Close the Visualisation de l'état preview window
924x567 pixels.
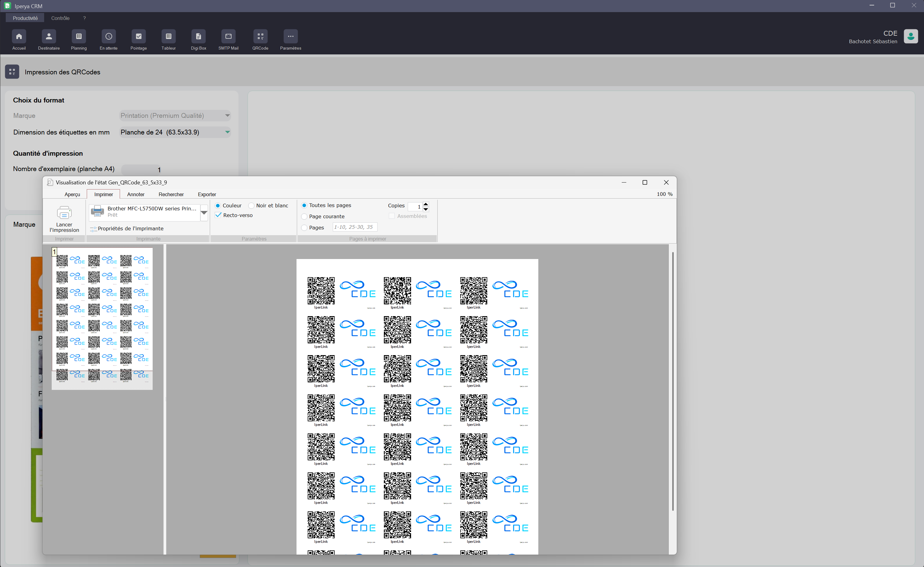666,182
